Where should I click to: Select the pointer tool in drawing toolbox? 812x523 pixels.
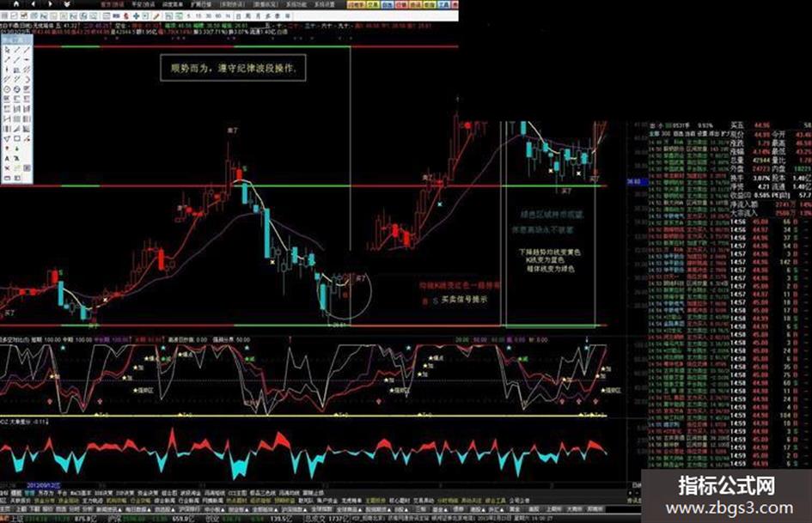(x=7, y=50)
